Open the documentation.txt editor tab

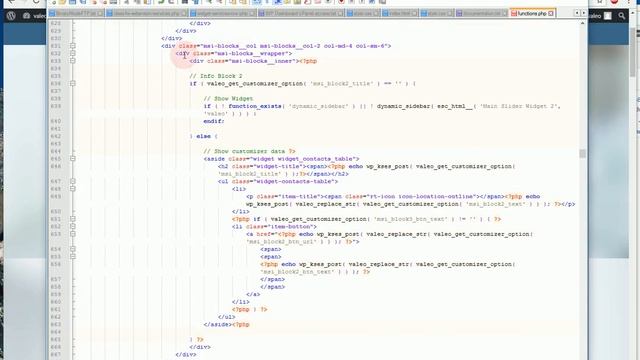(481, 13)
